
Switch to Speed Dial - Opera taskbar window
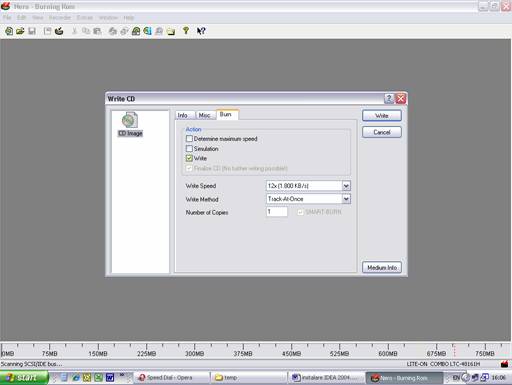click(x=172, y=378)
